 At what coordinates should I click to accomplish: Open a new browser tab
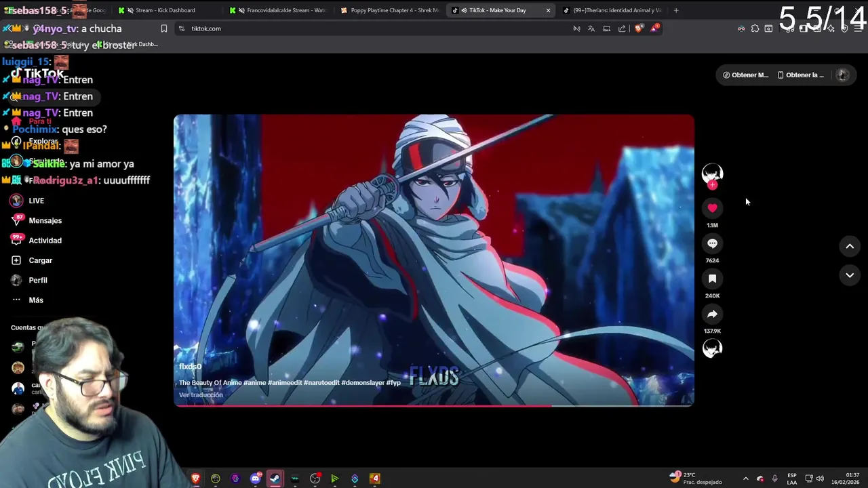pyautogui.click(x=676, y=10)
